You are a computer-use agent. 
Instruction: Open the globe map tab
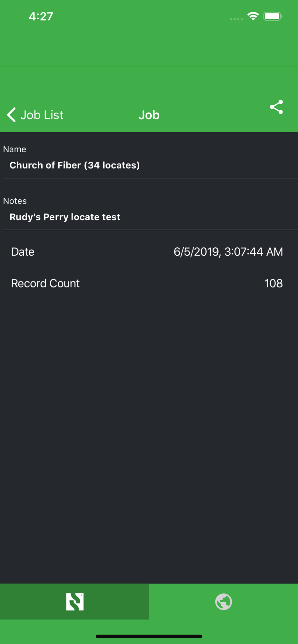tap(223, 601)
